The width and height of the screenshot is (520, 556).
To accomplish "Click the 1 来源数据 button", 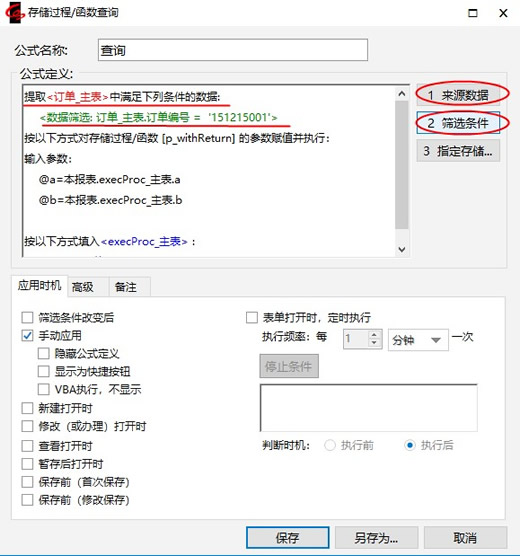I will (458, 95).
